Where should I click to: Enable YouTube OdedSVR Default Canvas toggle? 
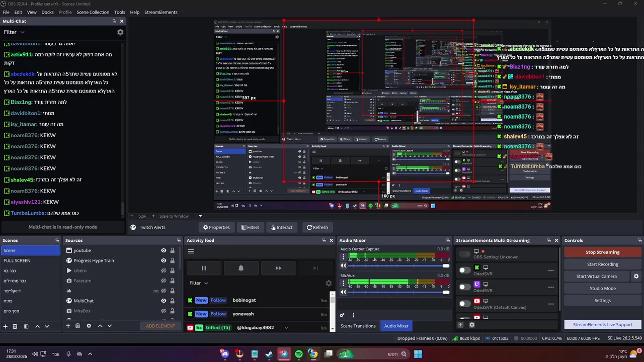pos(465,304)
